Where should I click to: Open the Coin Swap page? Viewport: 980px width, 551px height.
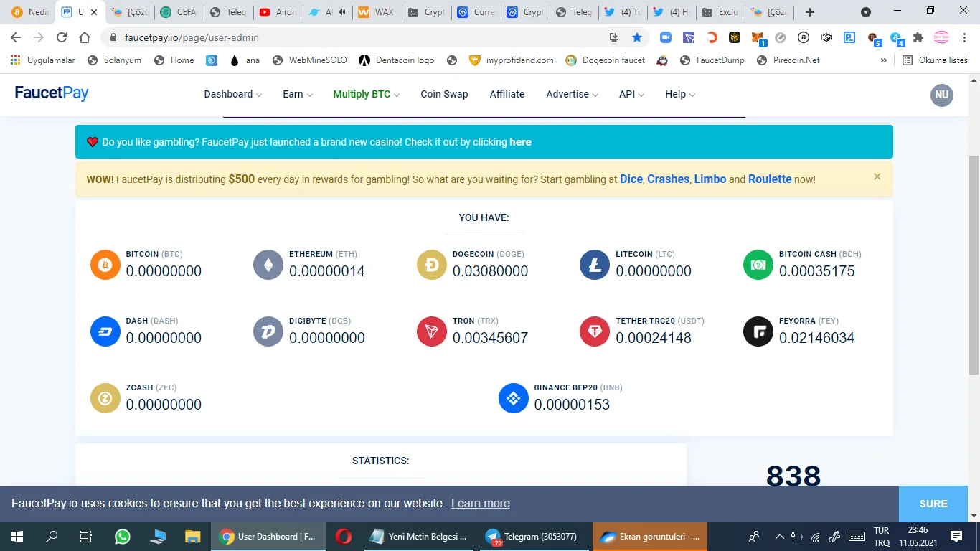[444, 94]
